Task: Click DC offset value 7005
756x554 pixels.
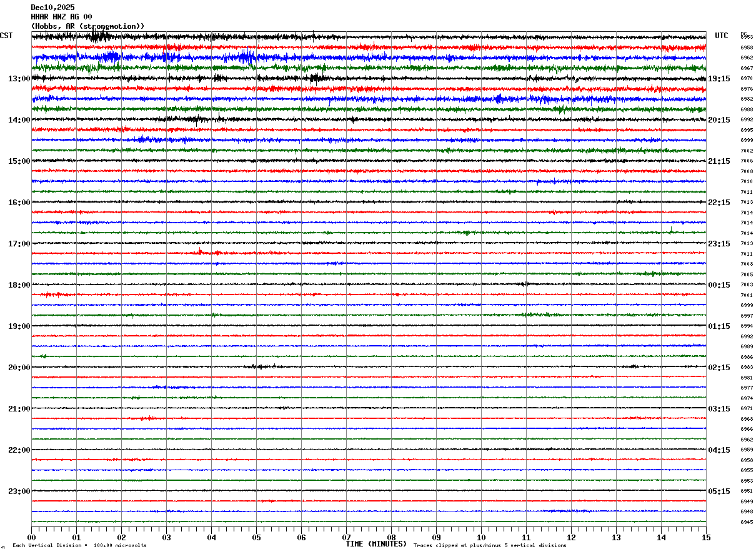Action: click(x=747, y=274)
